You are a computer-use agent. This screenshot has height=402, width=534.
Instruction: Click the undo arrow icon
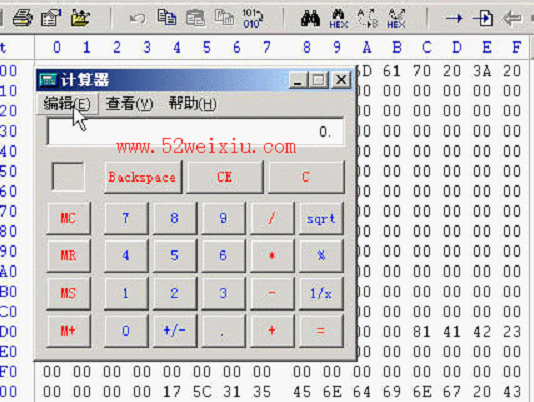[137, 18]
